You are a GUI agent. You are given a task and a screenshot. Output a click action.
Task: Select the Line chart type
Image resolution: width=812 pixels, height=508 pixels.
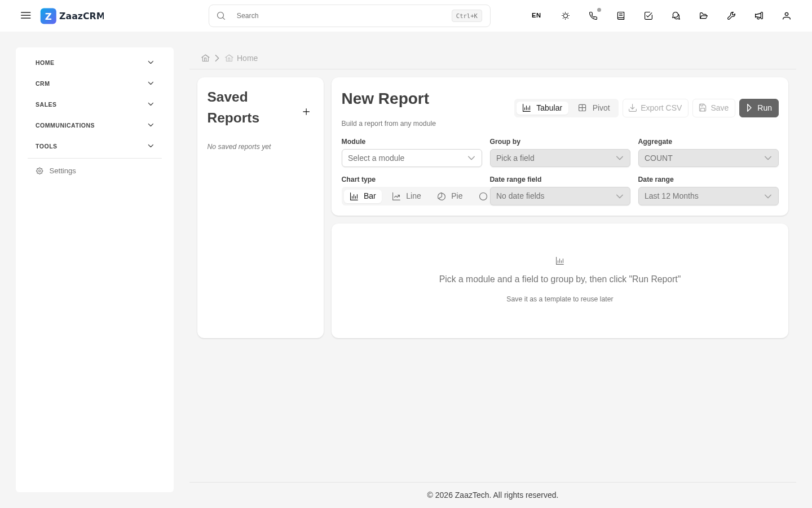coord(407,196)
